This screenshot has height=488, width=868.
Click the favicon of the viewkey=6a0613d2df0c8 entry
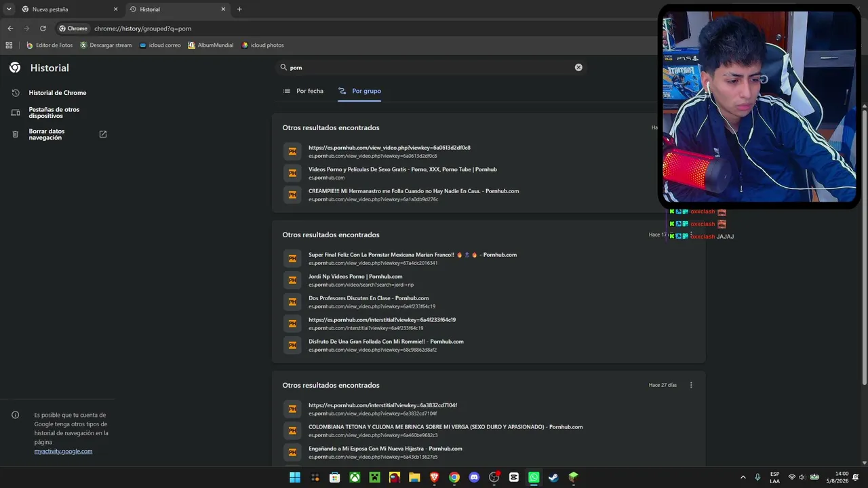click(292, 151)
